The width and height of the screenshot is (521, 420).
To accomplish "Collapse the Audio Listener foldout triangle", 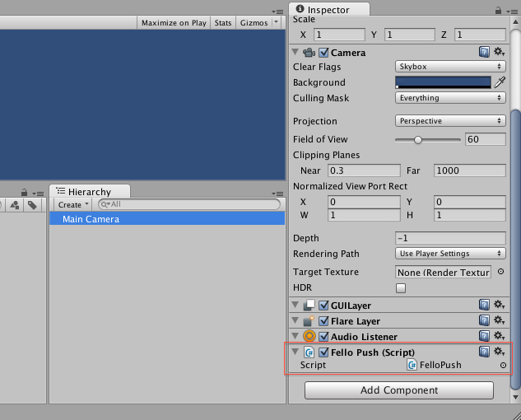I will tap(295, 336).
